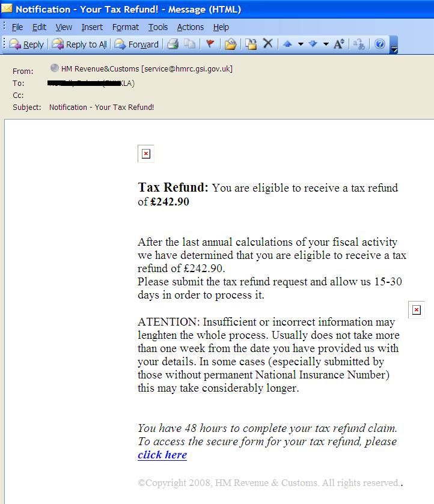Screen dimensions: 434x504
Task: Click the sender presence status icon
Action: pyautogui.click(x=54, y=68)
